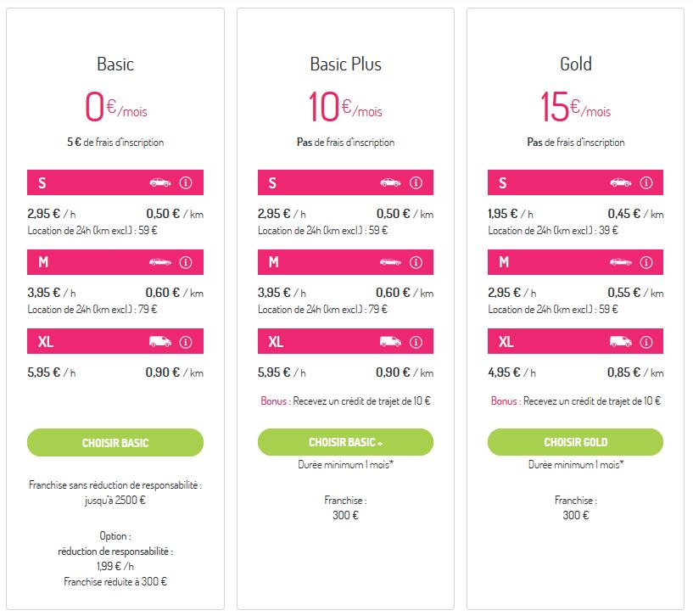Screen dimensions: 693x616
Task: Show info for Basic Plus M category
Action: click(x=416, y=262)
